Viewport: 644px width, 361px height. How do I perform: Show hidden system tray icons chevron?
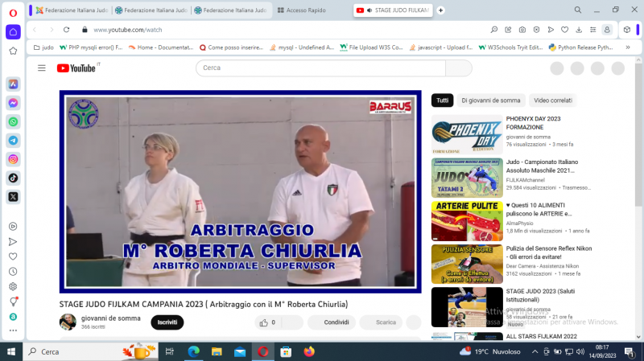coord(535,351)
